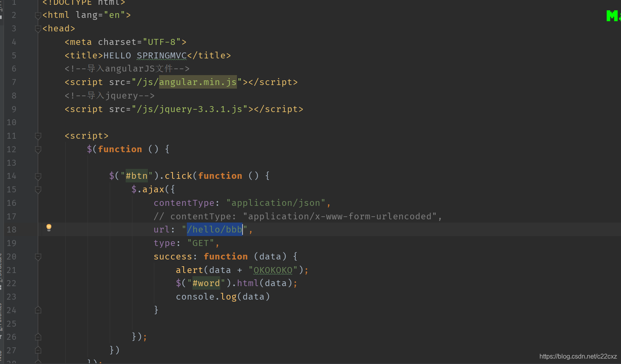Click the fold end marker on line 24
Screen dimensions: 621x364
[x=38, y=310]
